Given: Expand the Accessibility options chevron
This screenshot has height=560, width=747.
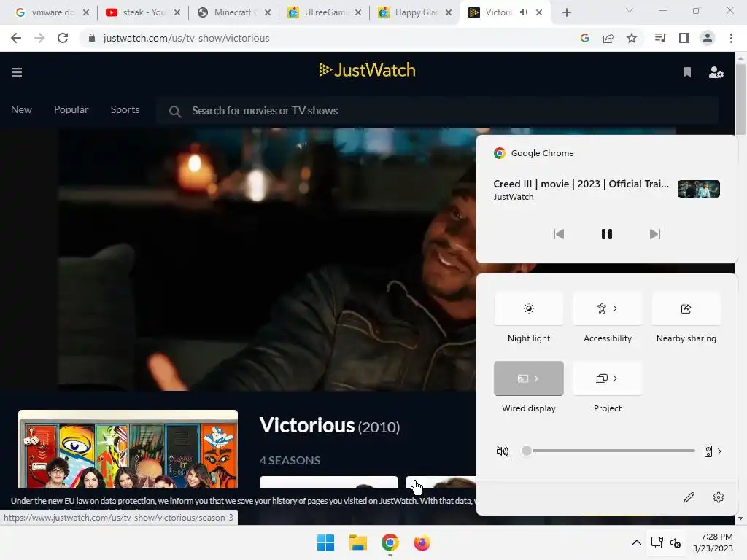Looking at the screenshot, I should [615, 308].
